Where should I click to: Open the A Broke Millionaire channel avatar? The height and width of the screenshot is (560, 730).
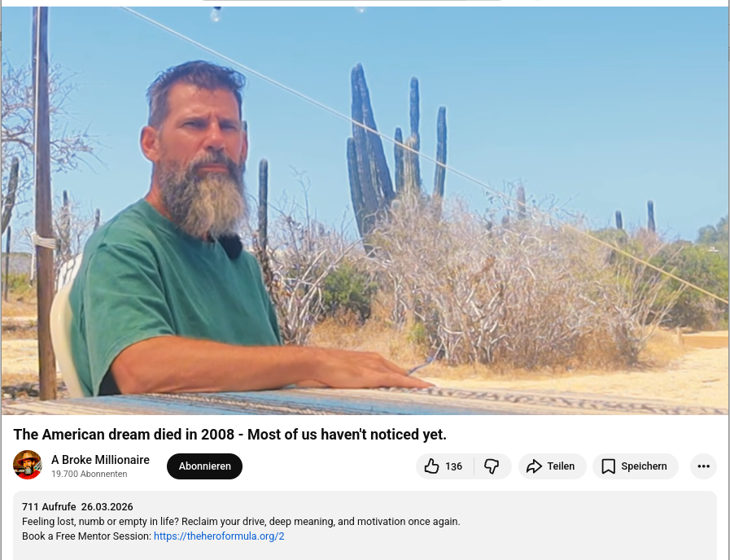[28, 465]
